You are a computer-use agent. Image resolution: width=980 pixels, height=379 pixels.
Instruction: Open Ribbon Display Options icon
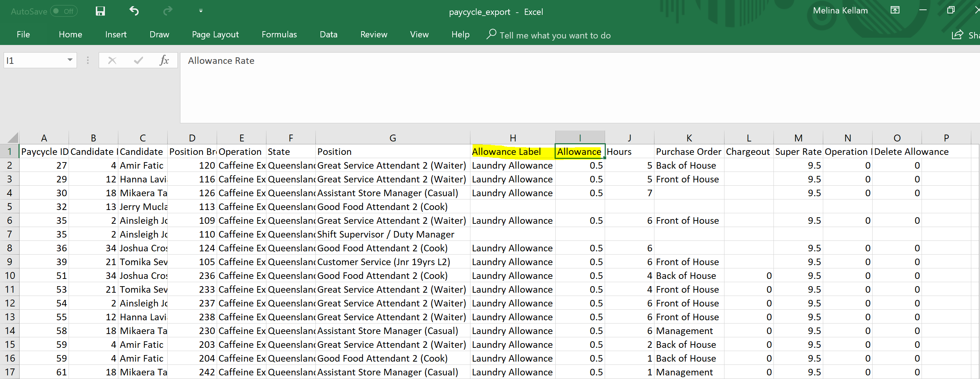click(895, 10)
